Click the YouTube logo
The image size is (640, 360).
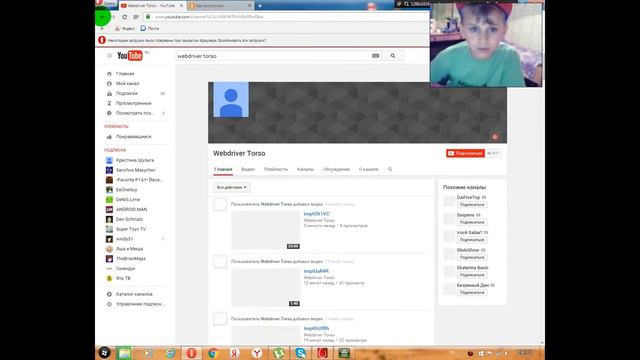coord(130,56)
